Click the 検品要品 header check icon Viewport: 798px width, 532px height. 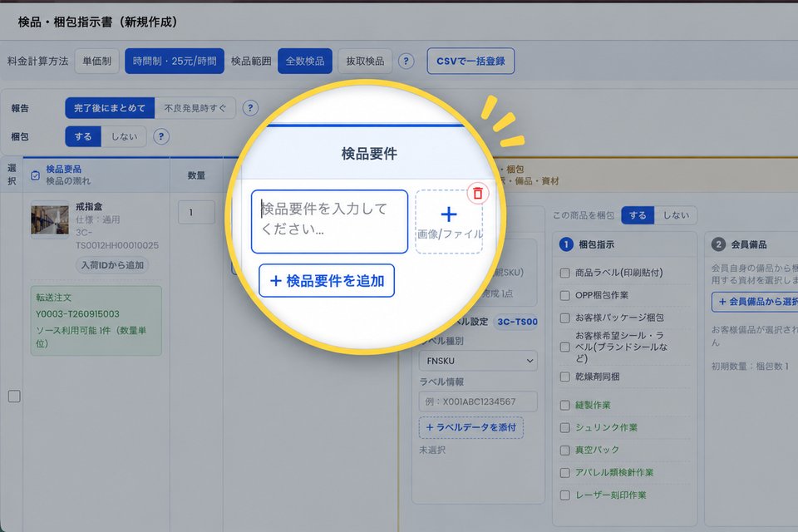pos(35,175)
